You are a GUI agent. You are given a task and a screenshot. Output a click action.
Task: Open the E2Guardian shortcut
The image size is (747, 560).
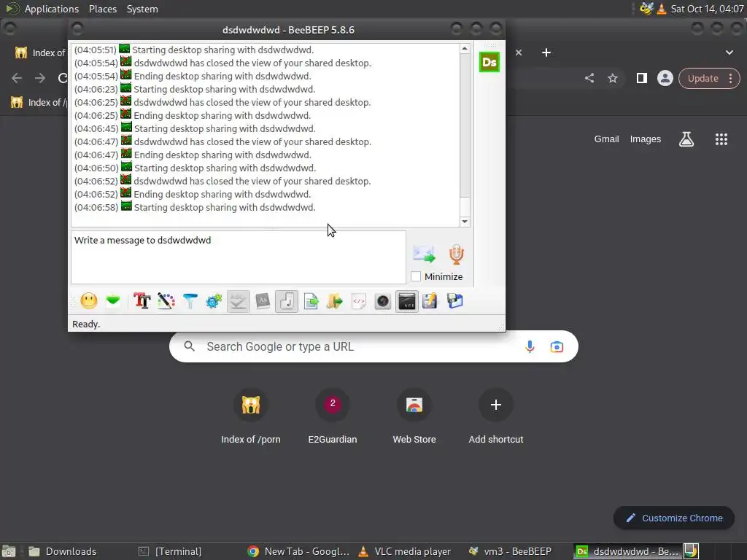click(x=333, y=416)
